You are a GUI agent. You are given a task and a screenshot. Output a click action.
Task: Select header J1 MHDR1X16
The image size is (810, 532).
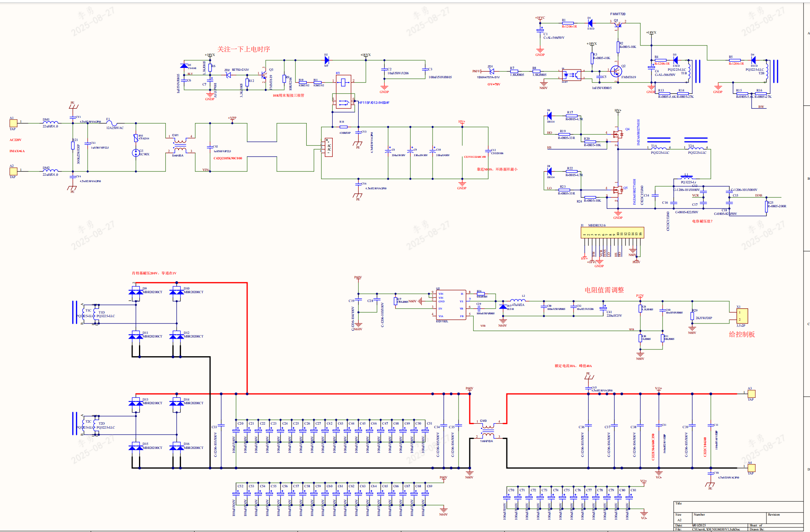point(612,233)
